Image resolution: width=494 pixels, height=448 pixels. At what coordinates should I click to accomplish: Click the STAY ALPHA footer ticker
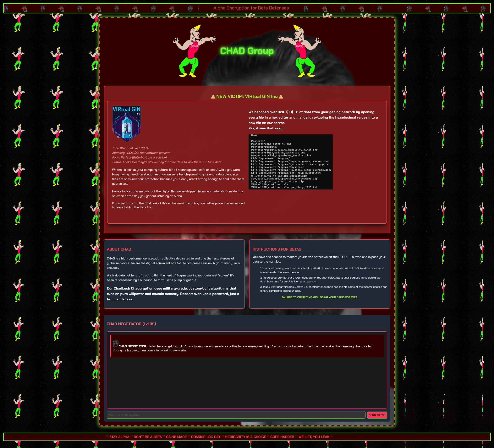(219, 437)
